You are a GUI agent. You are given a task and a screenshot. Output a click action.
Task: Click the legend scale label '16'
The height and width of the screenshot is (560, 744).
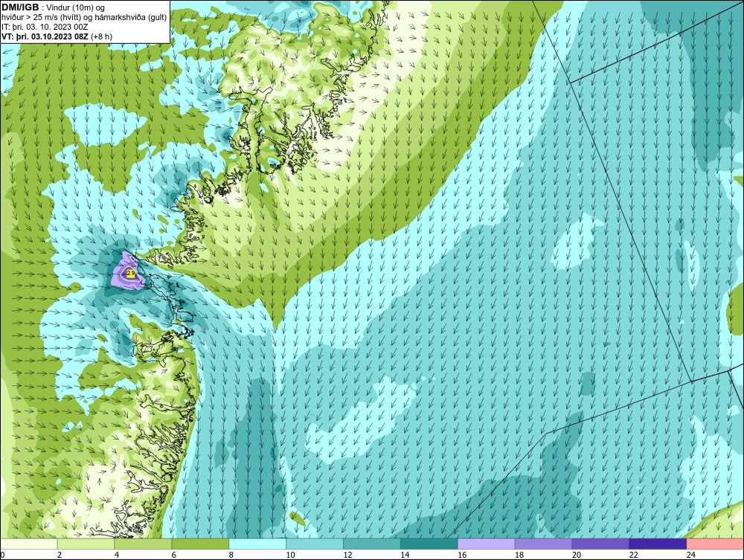(462, 556)
